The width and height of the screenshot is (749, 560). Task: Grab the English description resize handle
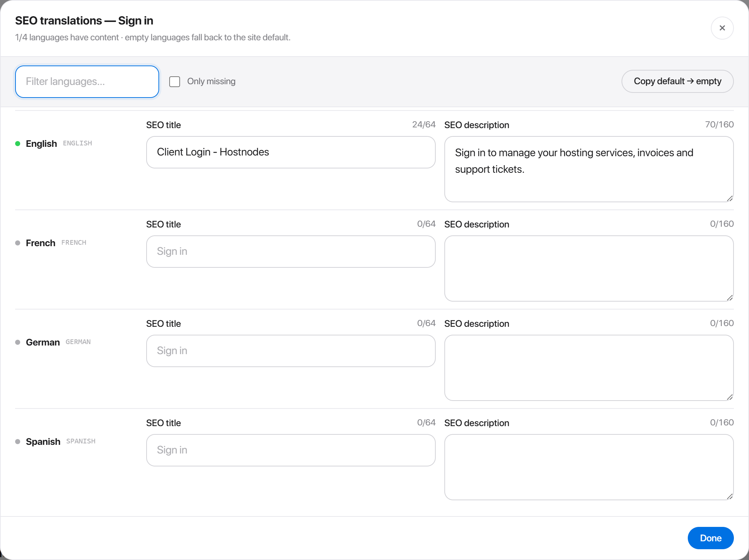pyautogui.click(x=730, y=198)
